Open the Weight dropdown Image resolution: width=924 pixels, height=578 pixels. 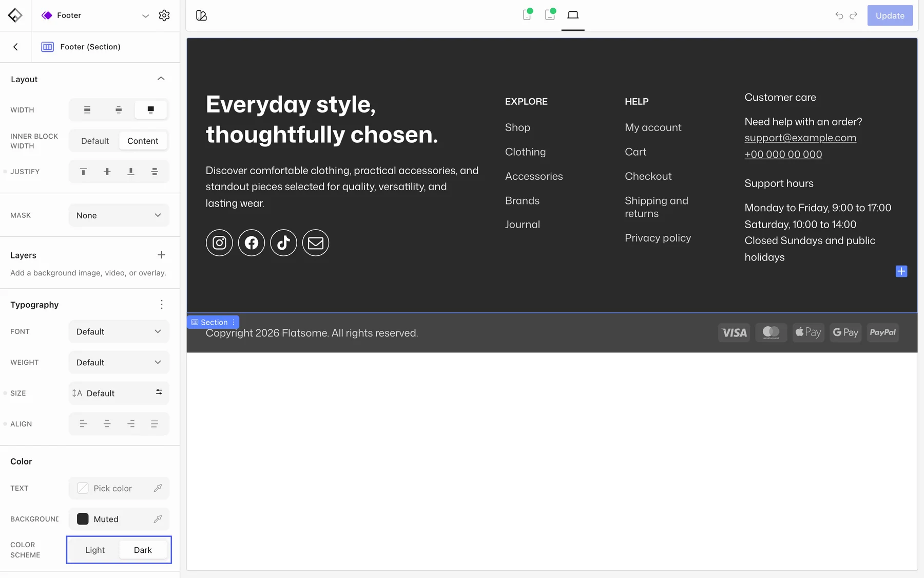[x=119, y=362]
